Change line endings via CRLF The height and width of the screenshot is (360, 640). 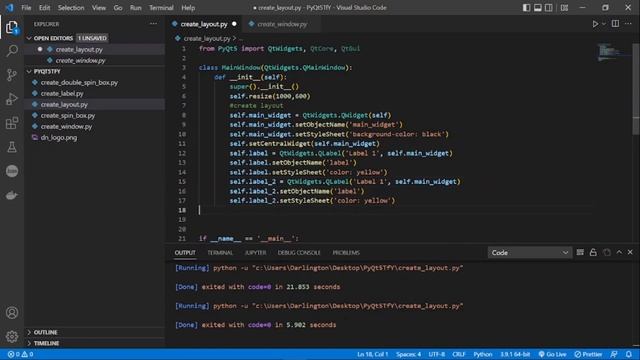point(459,354)
